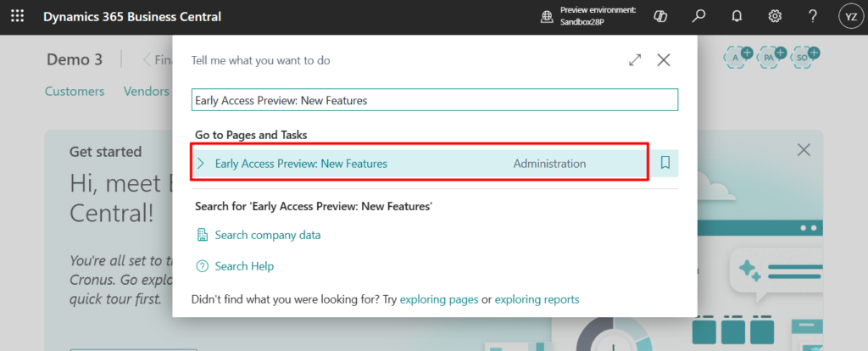Bookmark Early Access Preview: New Features page
The width and height of the screenshot is (868, 351).
click(665, 163)
